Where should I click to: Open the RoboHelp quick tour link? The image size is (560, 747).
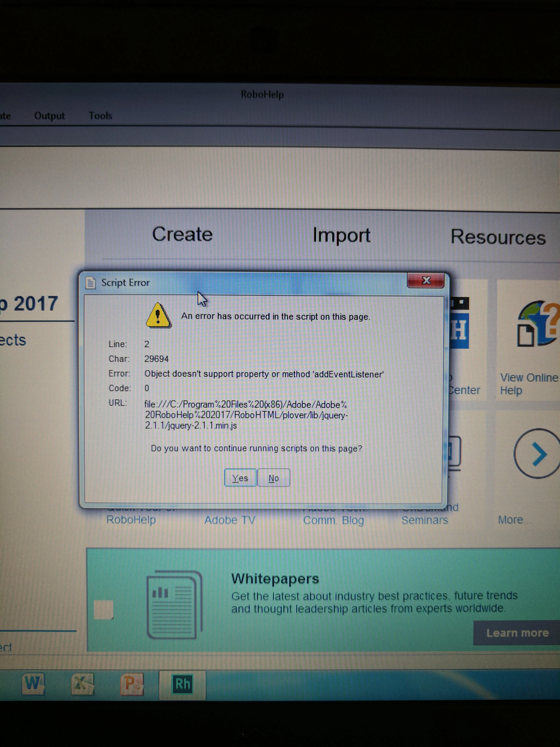point(131,520)
